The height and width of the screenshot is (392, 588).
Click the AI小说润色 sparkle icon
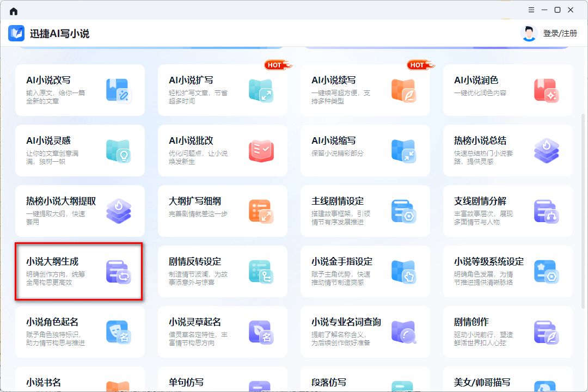547,90
